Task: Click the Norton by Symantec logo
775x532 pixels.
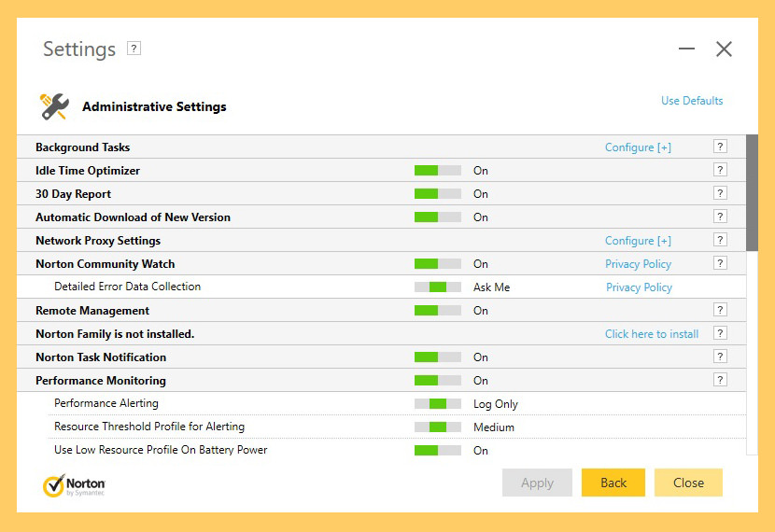Action: click(x=74, y=485)
